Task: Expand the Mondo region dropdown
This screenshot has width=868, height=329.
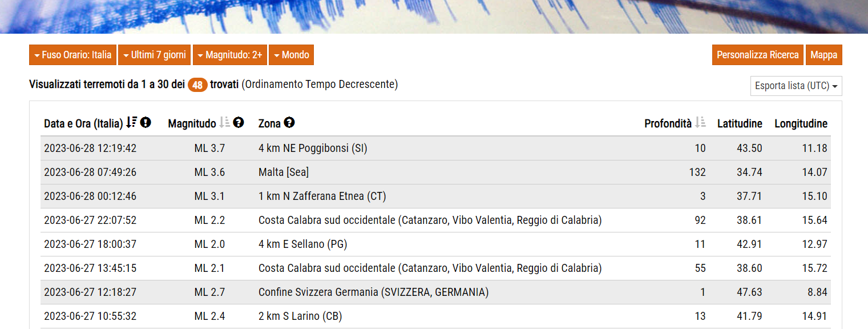Action: coord(291,55)
